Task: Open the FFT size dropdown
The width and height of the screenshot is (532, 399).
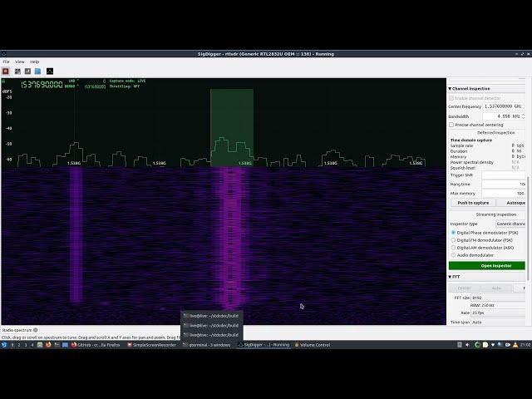Action: [x=498, y=298]
